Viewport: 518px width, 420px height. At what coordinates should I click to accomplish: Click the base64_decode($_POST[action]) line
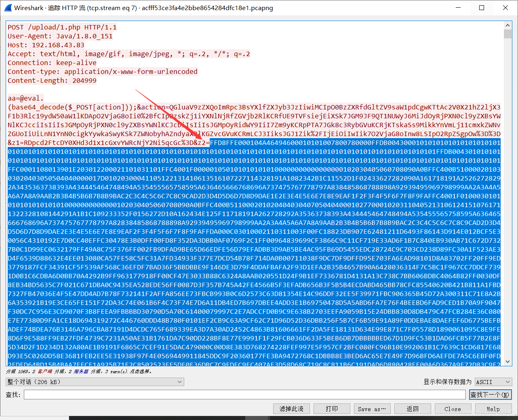pyautogui.click(x=254, y=107)
